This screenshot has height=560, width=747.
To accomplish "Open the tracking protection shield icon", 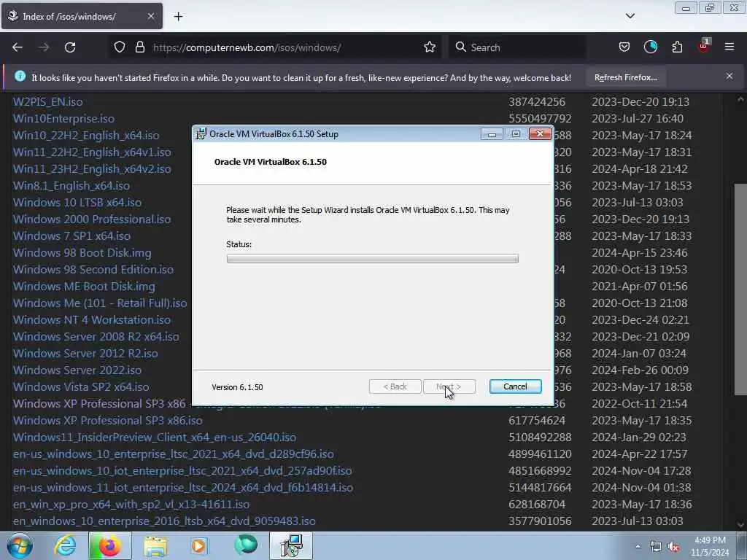I will click(120, 47).
